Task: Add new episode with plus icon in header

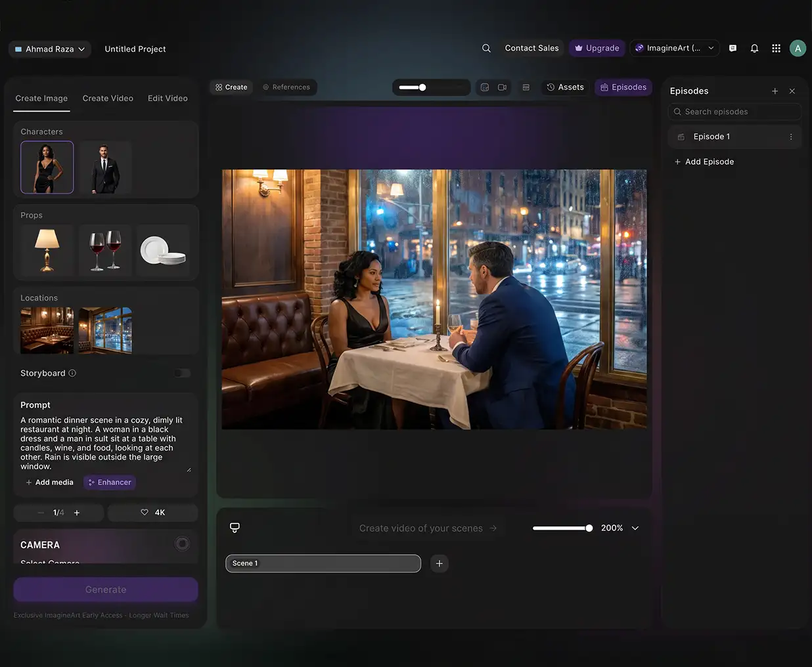Action: point(775,91)
